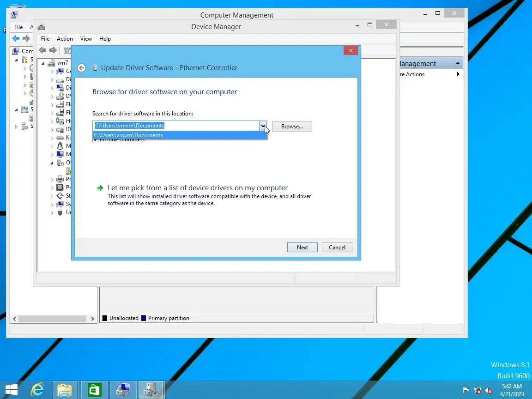
Task: Select the vm7 computer node icon
Action: (x=52, y=63)
